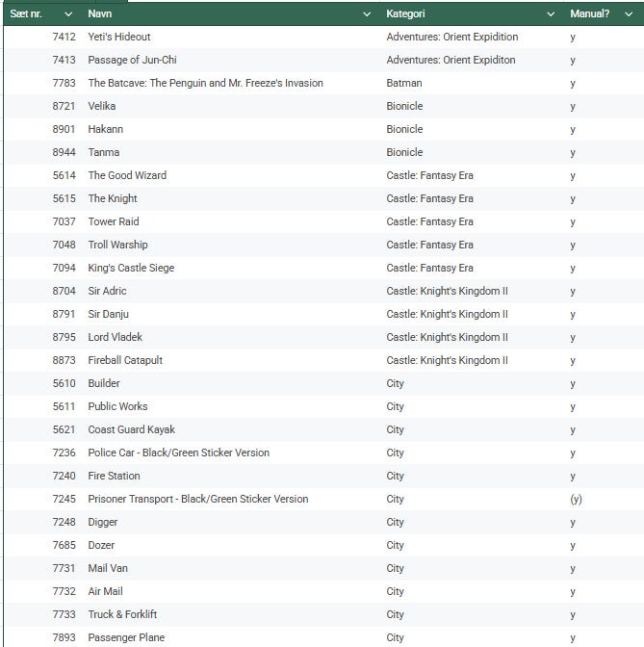Click set number 7094 cell
Screen dimensions: 644x647
[43, 268]
